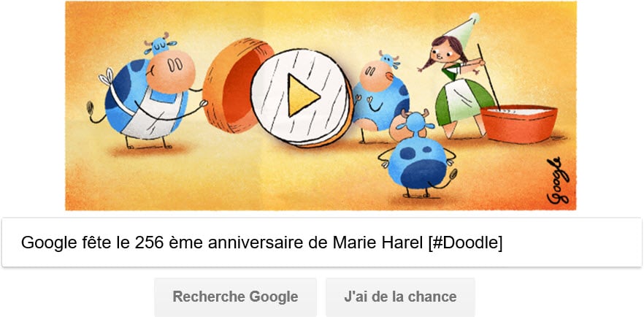Click the middle blue cow beside the cheese
This screenshot has height=317, width=644.
tap(378, 97)
